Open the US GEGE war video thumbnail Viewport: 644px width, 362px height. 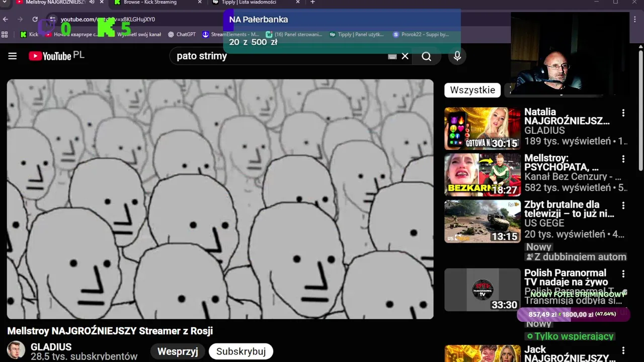[482, 221]
